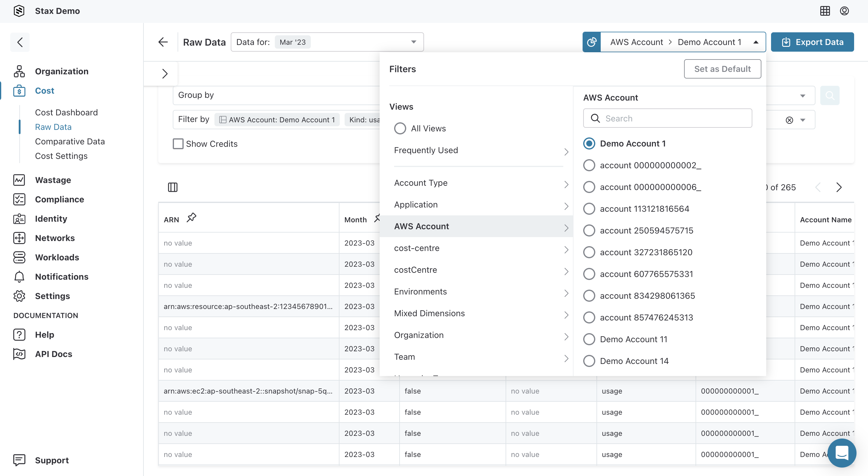The image size is (868, 476).
Task: Collapse the sidebar with left chevron
Action: coord(20,42)
